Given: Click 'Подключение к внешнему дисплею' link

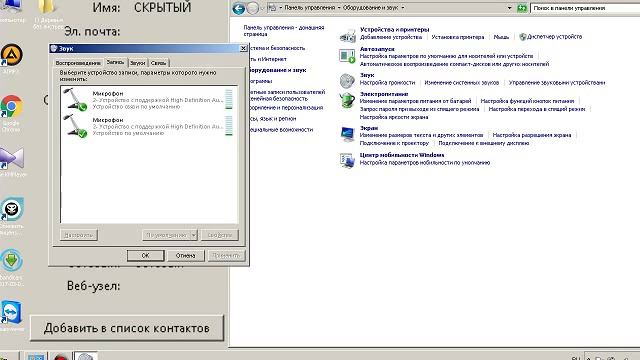Looking at the screenshot, I should click(484, 143).
